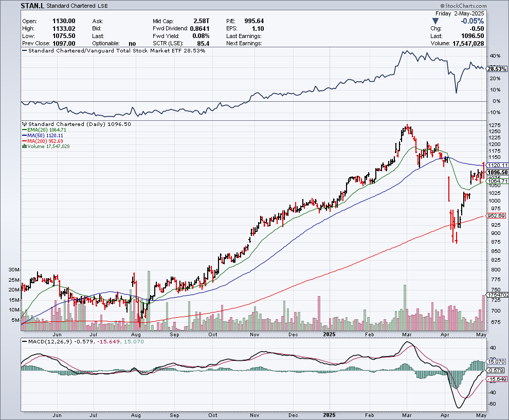Click the header Volume value 17,547,028
Viewport: 509px width, 420px height.
pos(468,44)
